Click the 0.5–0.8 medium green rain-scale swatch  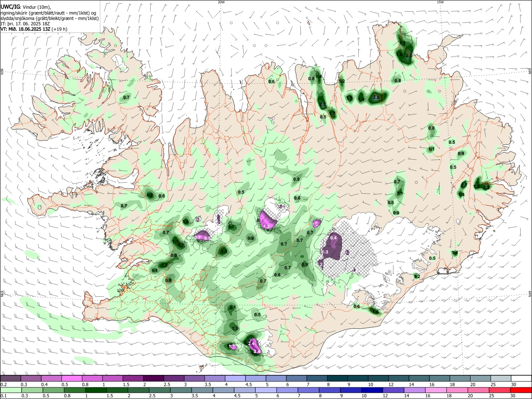pos(53,390)
